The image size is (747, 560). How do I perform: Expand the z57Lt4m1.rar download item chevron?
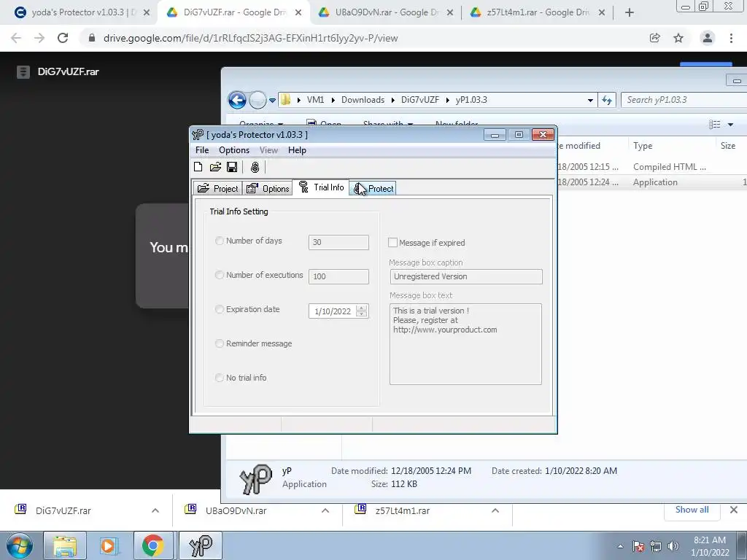tap(495, 510)
